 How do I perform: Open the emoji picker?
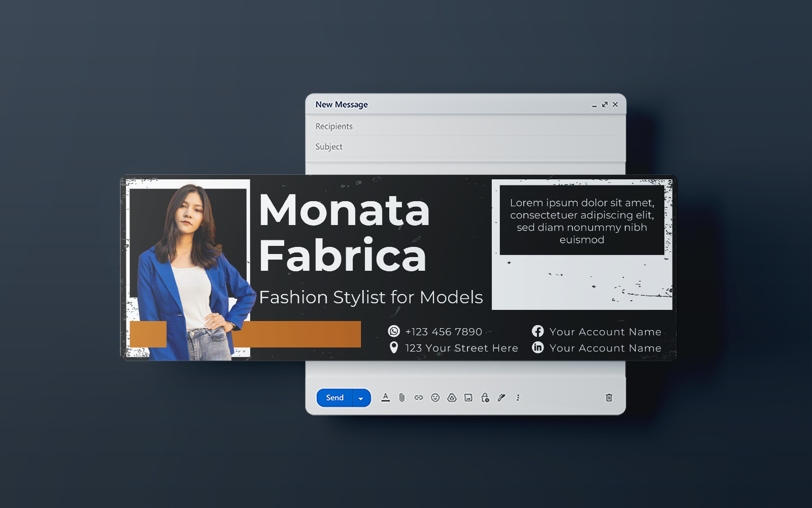(x=435, y=398)
